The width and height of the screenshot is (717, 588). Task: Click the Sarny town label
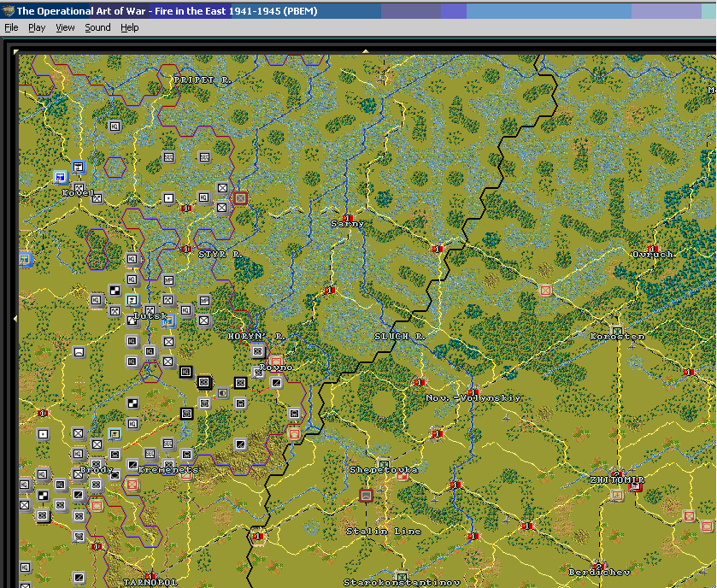click(348, 224)
